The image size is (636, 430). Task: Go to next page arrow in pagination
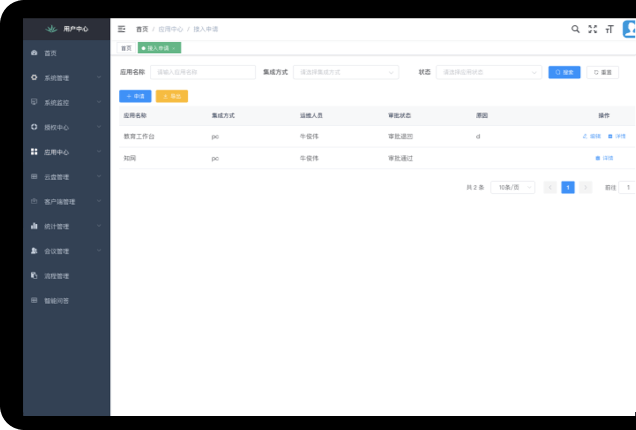click(x=585, y=187)
